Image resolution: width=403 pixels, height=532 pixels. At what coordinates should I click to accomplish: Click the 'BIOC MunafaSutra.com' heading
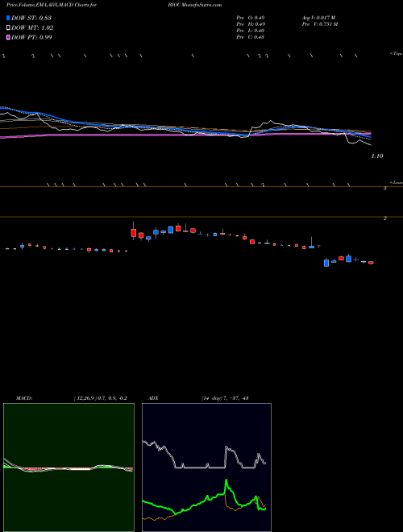[x=195, y=5]
